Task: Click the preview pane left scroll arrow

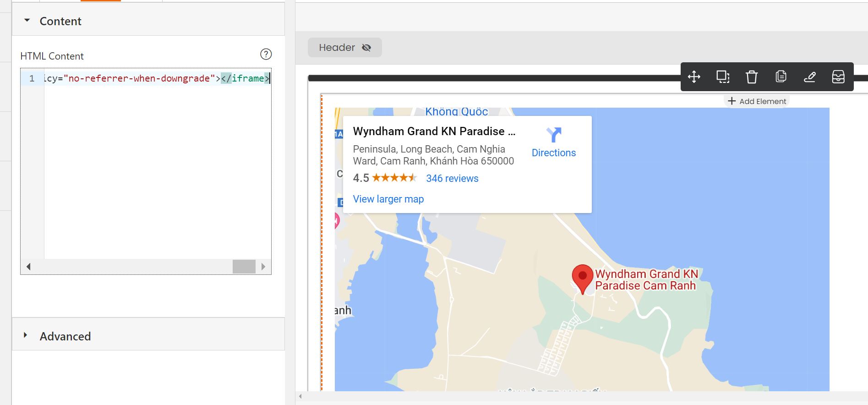Action: [300, 396]
